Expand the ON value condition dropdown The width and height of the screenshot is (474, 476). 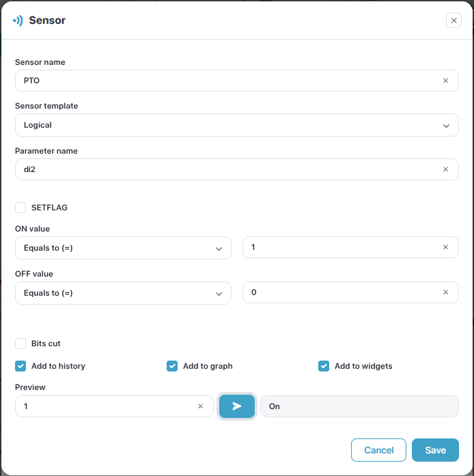[x=123, y=248]
